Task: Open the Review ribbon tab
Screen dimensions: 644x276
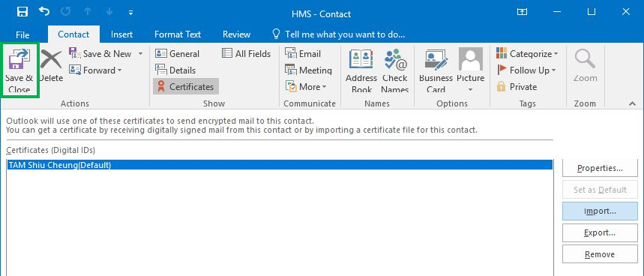Action: [x=237, y=34]
